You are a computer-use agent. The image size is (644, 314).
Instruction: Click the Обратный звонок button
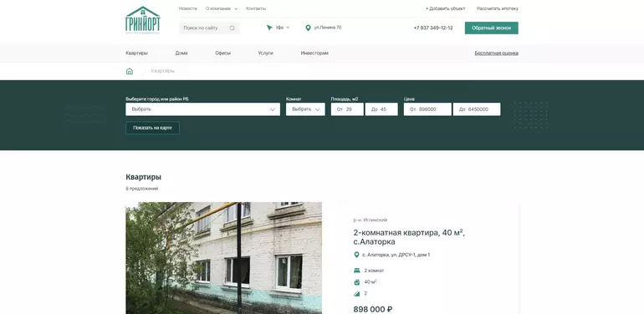pyautogui.click(x=492, y=28)
